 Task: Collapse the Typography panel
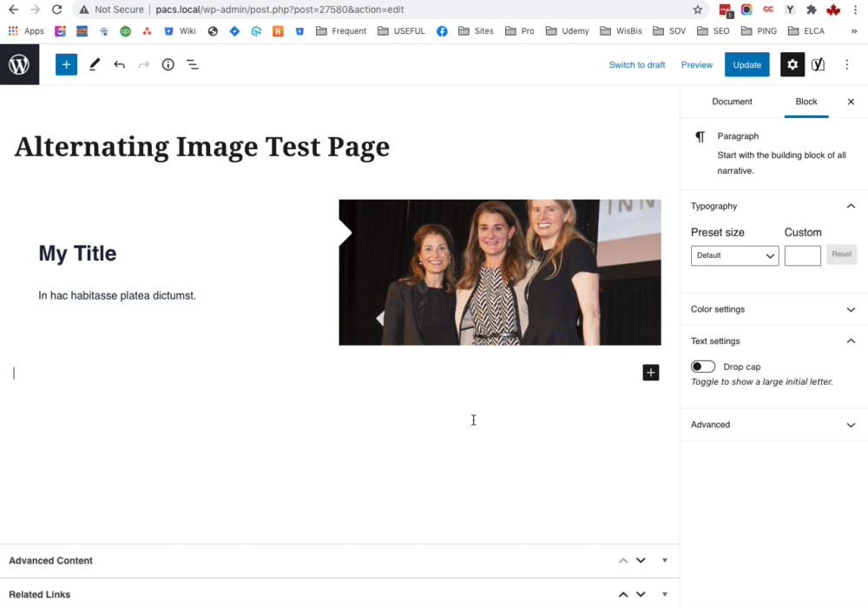851,206
